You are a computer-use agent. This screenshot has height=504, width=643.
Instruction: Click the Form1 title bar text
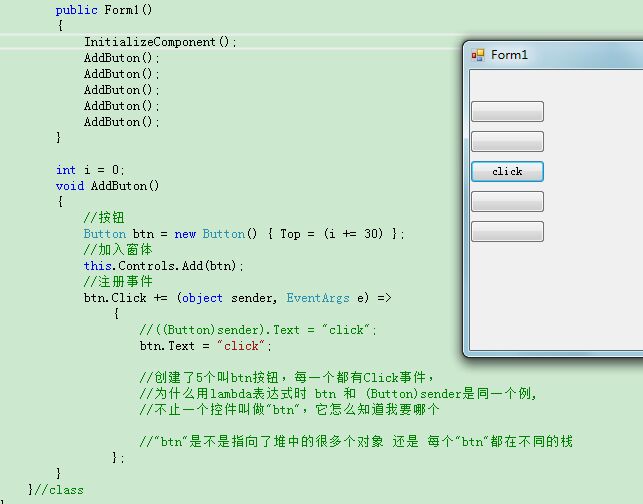[509, 55]
